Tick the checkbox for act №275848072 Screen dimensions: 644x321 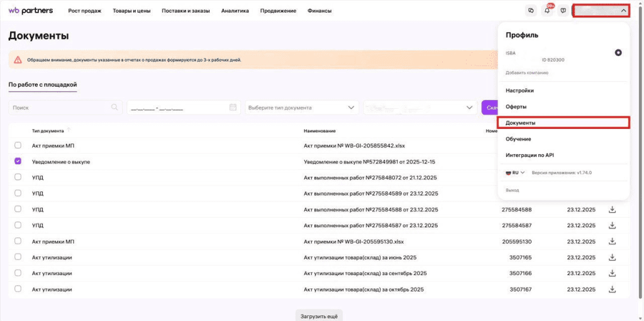(x=18, y=177)
